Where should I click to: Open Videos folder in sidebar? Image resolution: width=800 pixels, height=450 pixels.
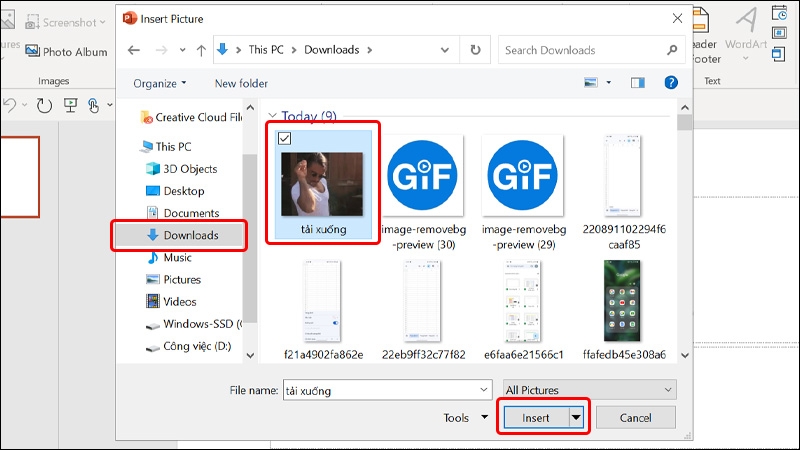point(171,302)
